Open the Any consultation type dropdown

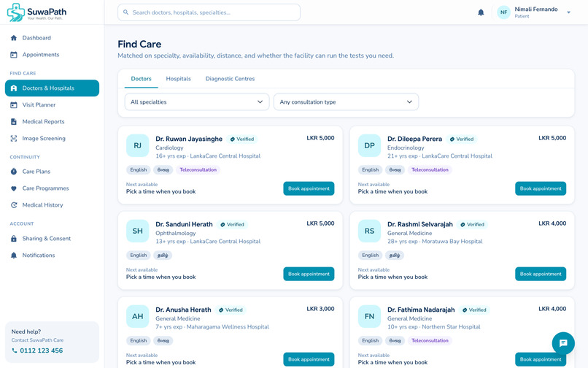pyautogui.click(x=346, y=102)
